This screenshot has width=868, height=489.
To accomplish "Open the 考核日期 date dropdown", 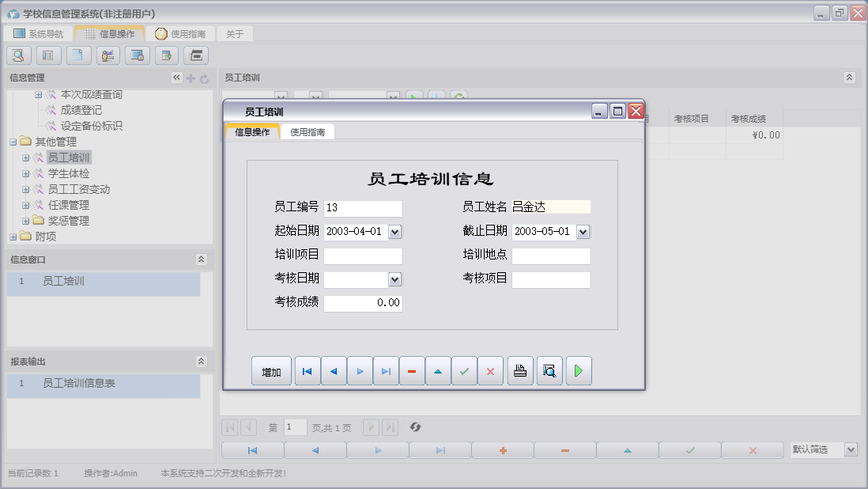I will (x=395, y=279).
